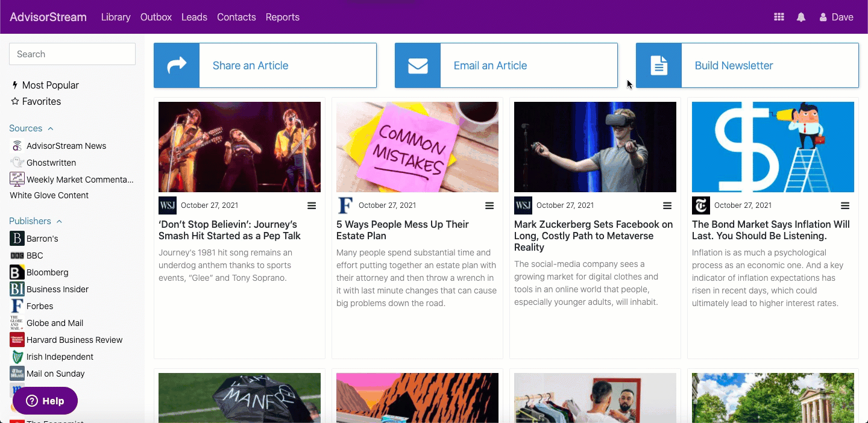This screenshot has height=423, width=868.
Task: View the Reports section
Action: pyautogui.click(x=283, y=17)
